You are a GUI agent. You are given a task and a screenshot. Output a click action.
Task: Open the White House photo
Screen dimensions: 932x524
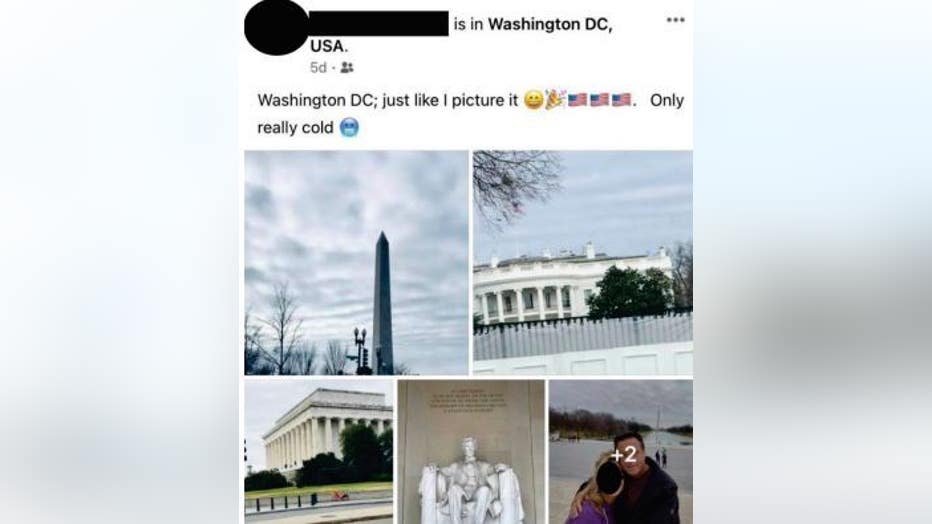click(x=582, y=263)
